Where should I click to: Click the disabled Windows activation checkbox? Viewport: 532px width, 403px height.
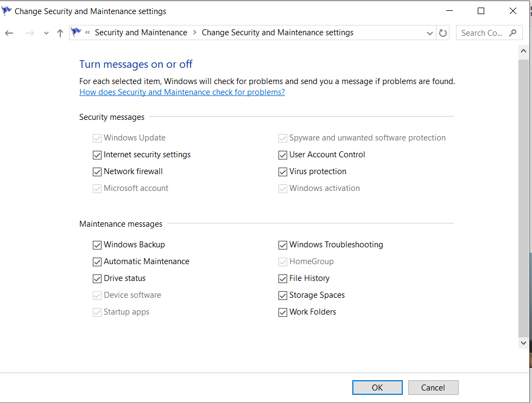tap(283, 188)
